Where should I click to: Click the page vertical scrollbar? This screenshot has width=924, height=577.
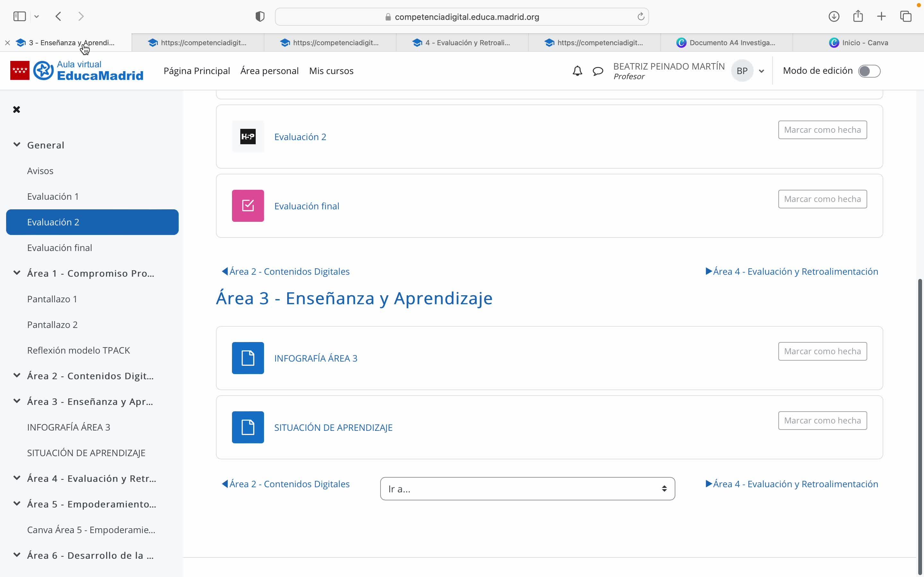tap(920, 420)
